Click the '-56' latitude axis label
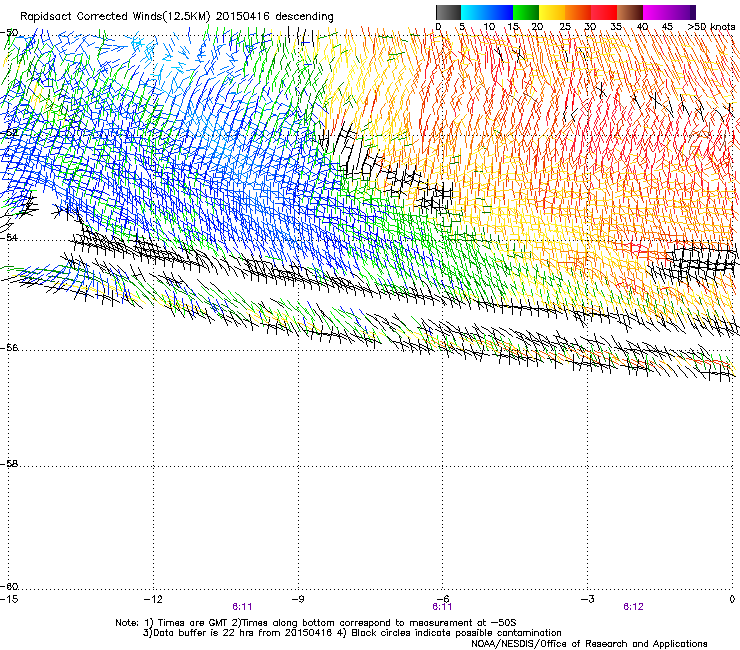This screenshot has height=650, width=740. 9,347
